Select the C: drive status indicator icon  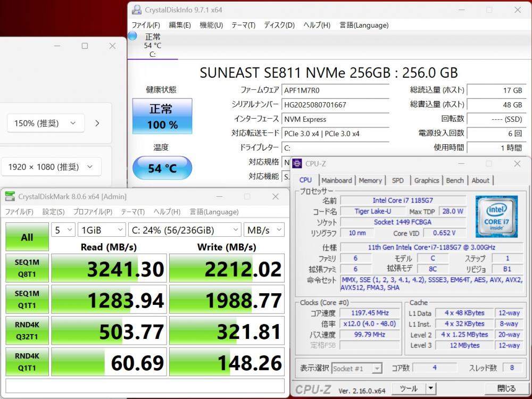pos(133,36)
